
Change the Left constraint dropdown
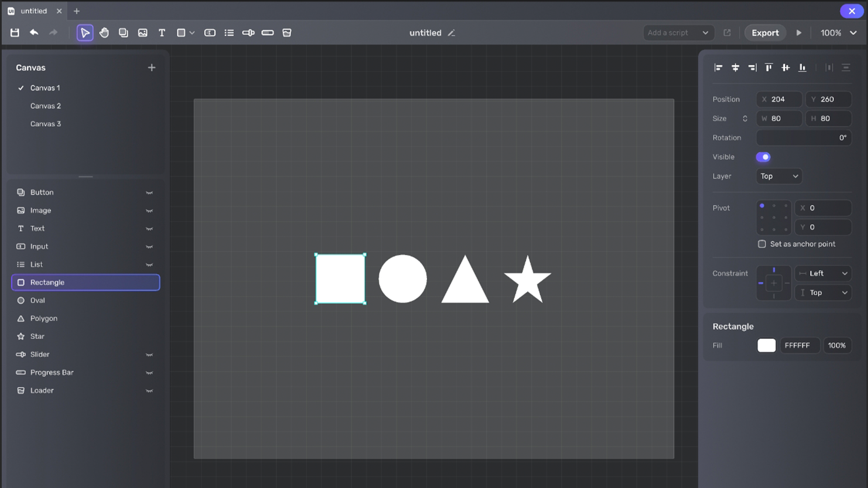tap(823, 273)
